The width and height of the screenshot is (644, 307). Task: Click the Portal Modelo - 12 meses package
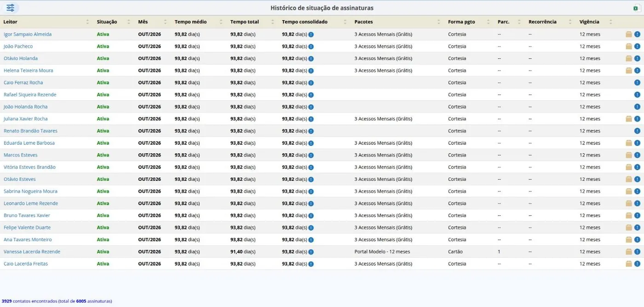(x=382, y=252)
